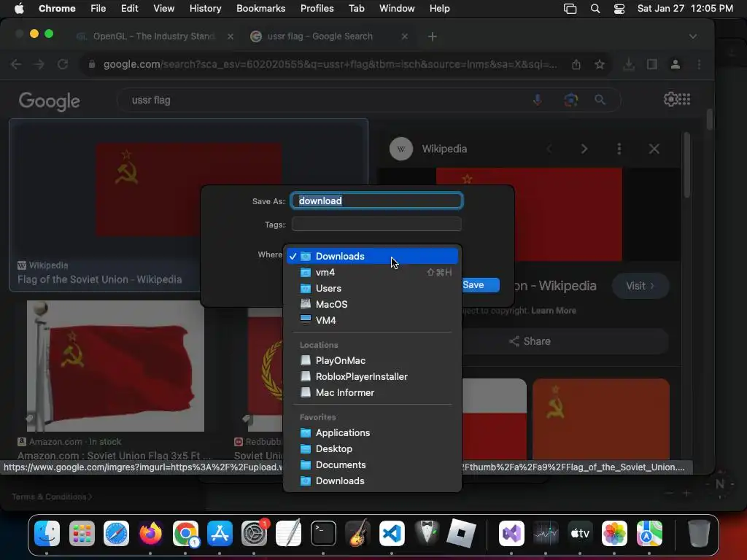
Task: Open the Window menu
Action: point(397,9)
